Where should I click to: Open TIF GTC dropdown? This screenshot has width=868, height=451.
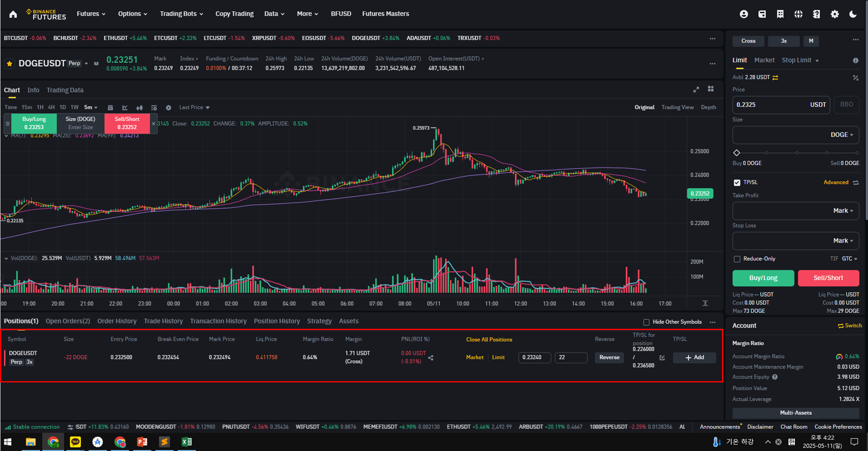pos(849,259)
